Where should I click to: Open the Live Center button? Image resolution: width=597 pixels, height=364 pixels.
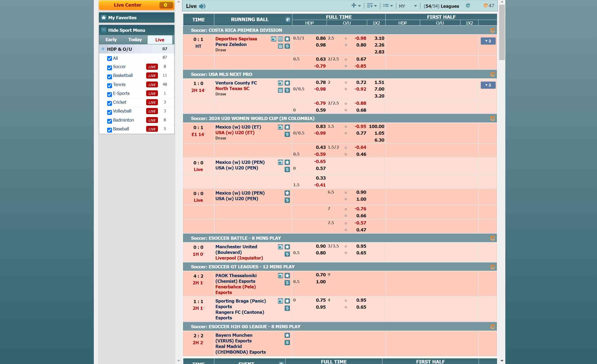click(x=137, y=5)
